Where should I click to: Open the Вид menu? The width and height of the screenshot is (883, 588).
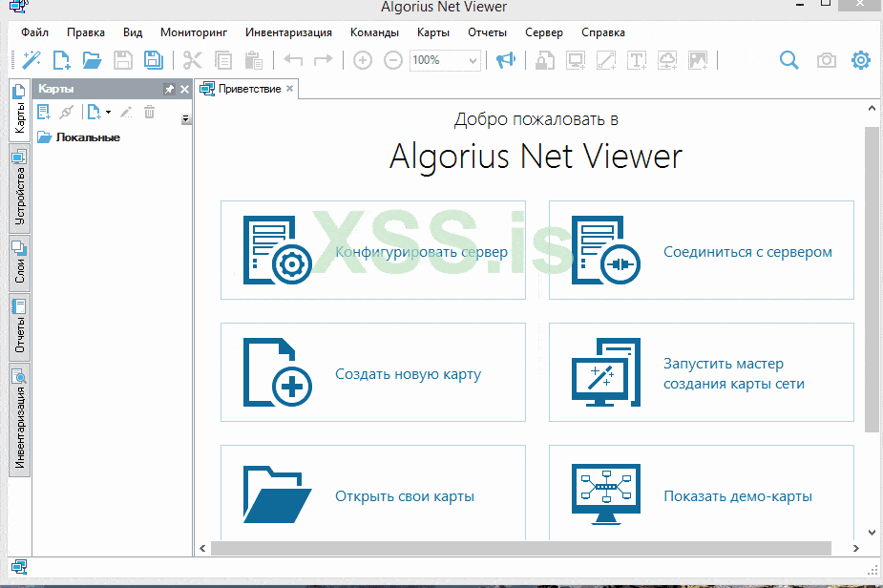point(133,32)
